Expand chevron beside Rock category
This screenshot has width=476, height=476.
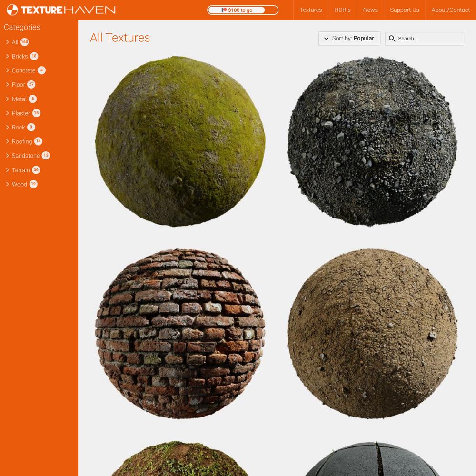[x=7, y=127]
